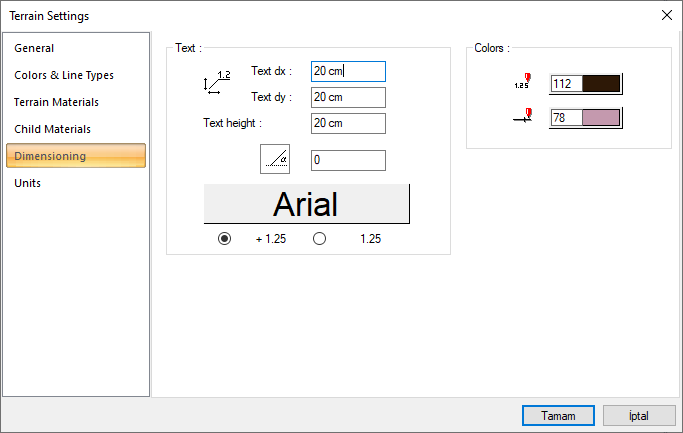Select the "+ 1.25" signed format radio button
Screen dimensions: 683x433
pos(224,239)
